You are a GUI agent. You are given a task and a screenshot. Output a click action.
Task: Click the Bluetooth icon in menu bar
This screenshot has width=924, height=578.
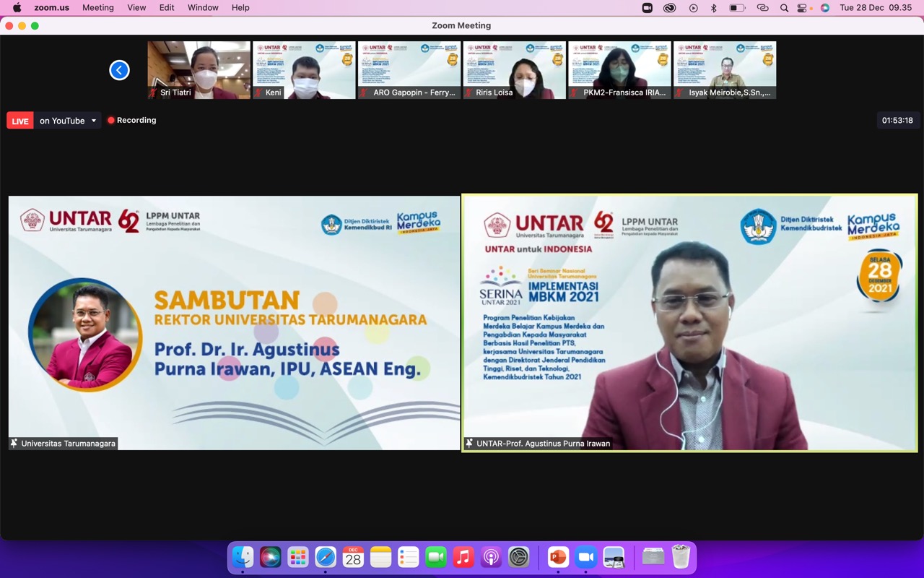(x=713, y=7)
